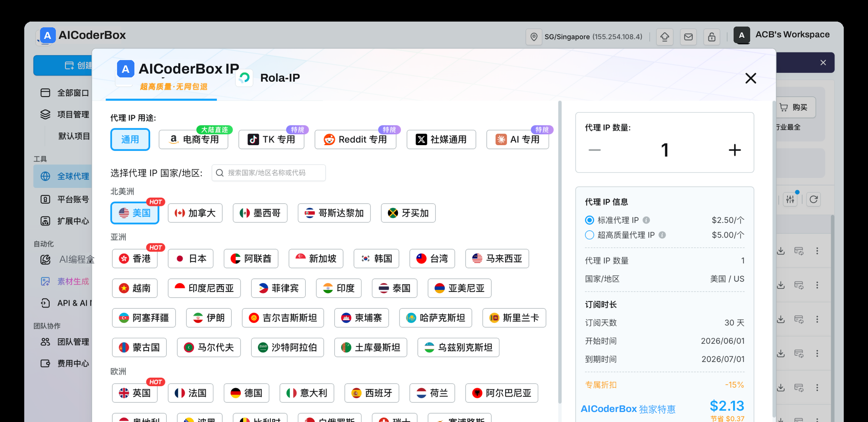Open 默认项目 in the sidebar
868x422 pixels.
(x=74, y=136)
